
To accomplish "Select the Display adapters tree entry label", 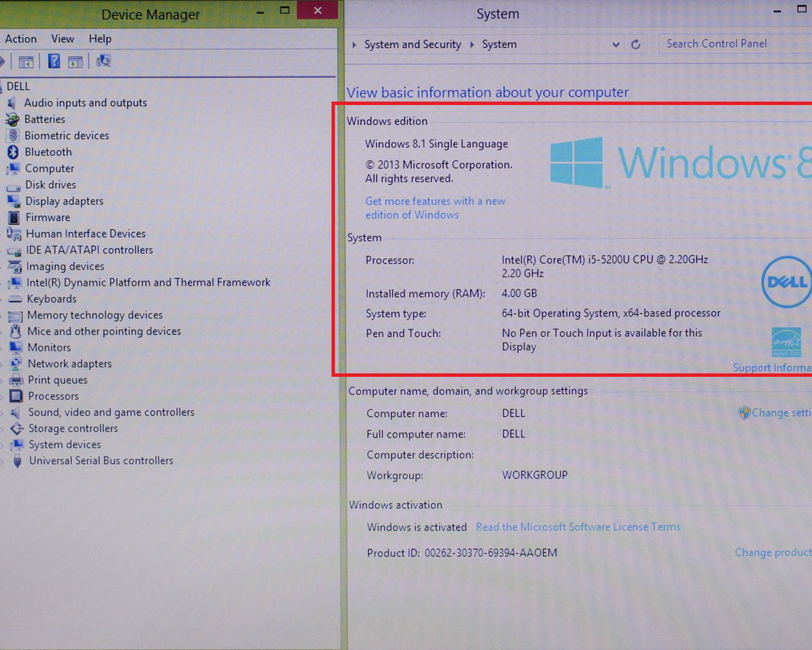I will pos(64,201).
